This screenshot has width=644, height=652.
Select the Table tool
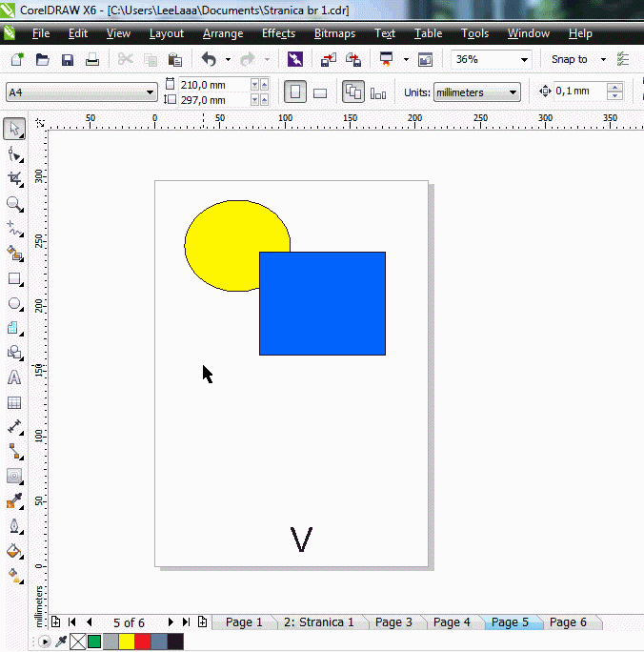point(14,402)
